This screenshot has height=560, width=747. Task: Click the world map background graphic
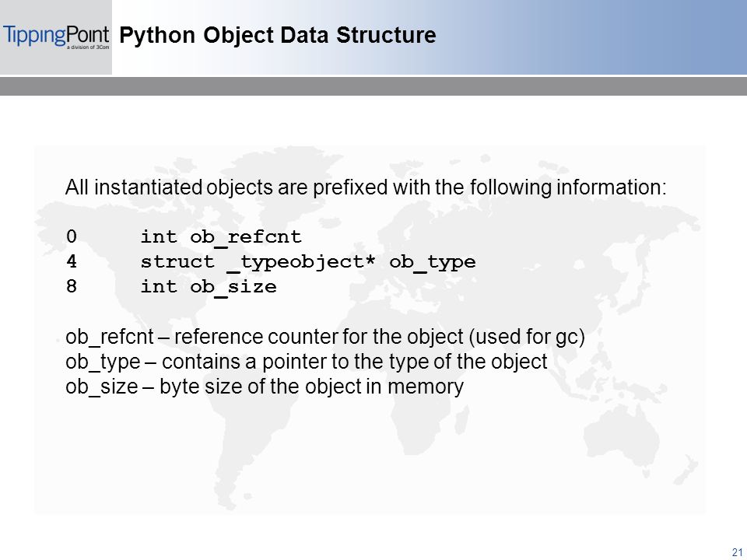370,330
